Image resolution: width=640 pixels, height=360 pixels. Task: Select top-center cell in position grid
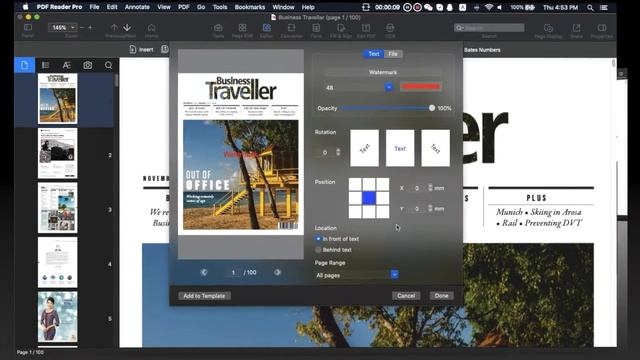tap(369, 184)
